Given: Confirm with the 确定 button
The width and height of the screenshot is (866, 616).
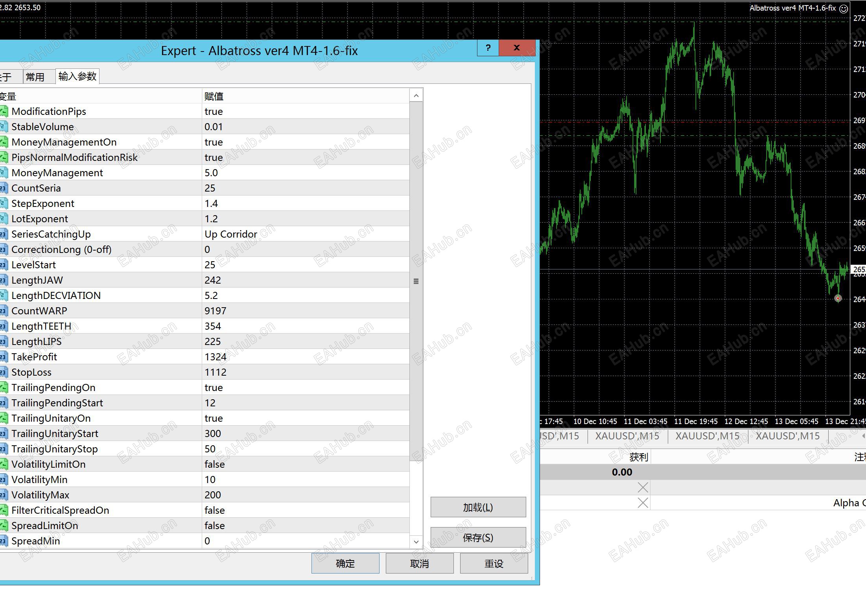Looking at the screenshot, I should click(x=345, y=563).
